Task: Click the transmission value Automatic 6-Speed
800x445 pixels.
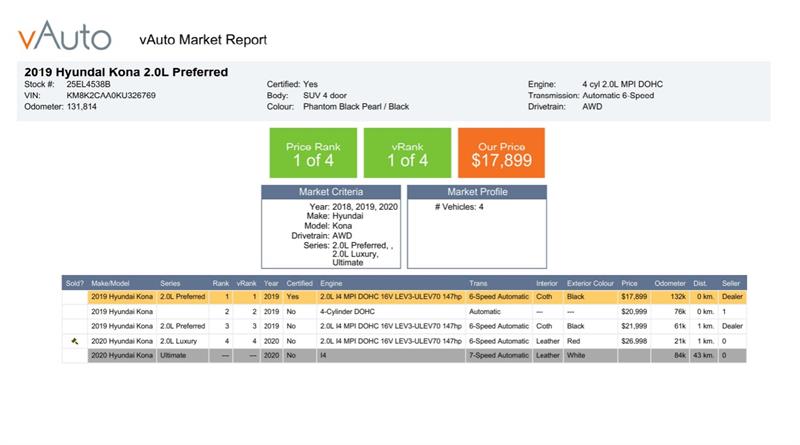Action: pos(618,95)
